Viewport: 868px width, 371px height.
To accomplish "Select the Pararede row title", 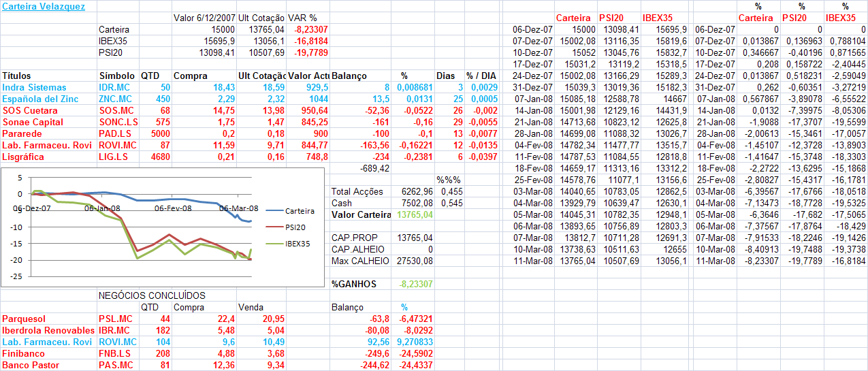I will click(22, 133).
